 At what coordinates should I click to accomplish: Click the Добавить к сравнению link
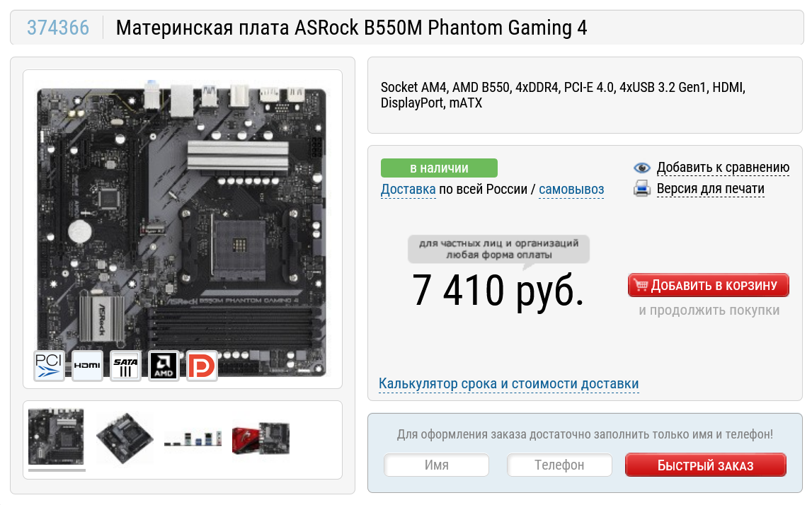pyautogui.click(x=723, y=168)
